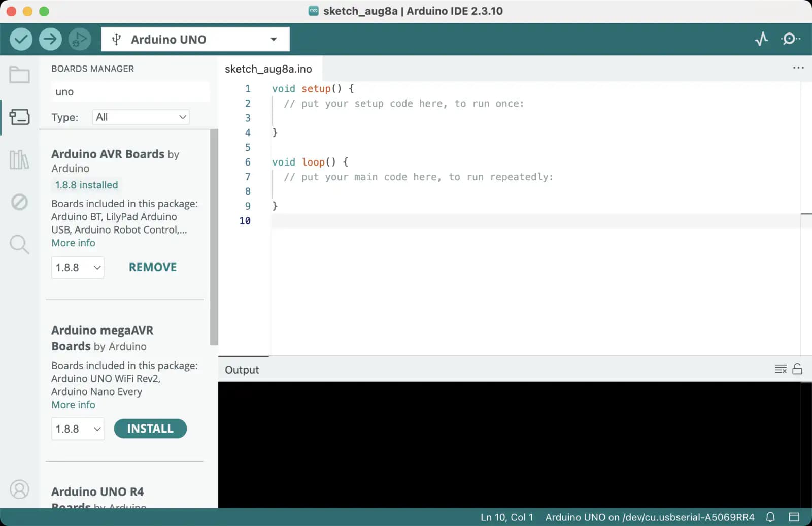Screen dimensions: 812x526
Task: Click the Verify sketch checkmark button
Action: (x=21, y=39)
